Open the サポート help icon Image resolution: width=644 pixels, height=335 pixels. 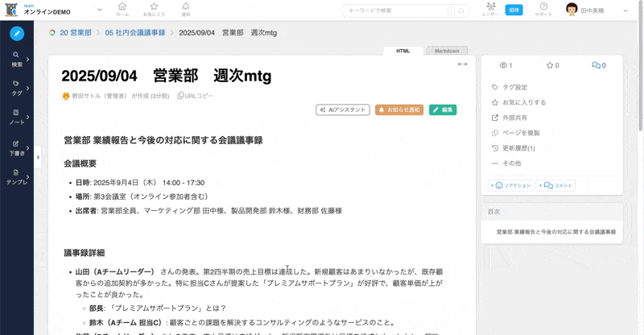543,10
